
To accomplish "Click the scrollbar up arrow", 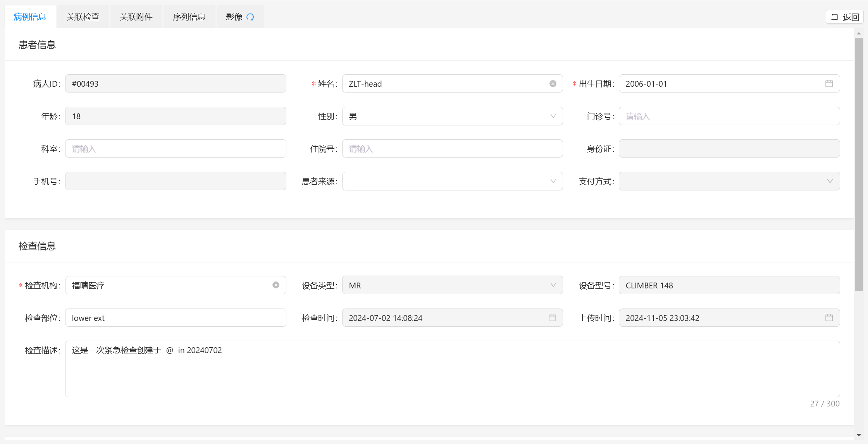I will pos(859,34).
